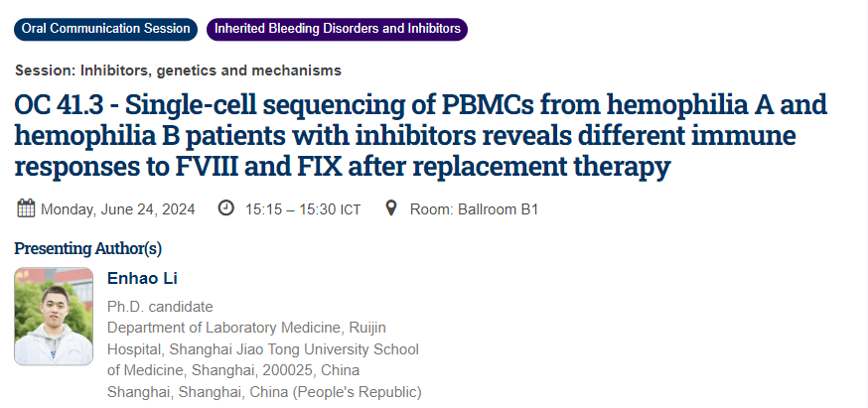Viewport: 868px width, 408px height.
Task: Click the Ph.D. candidate title text
Action: [x=160, y=306]
